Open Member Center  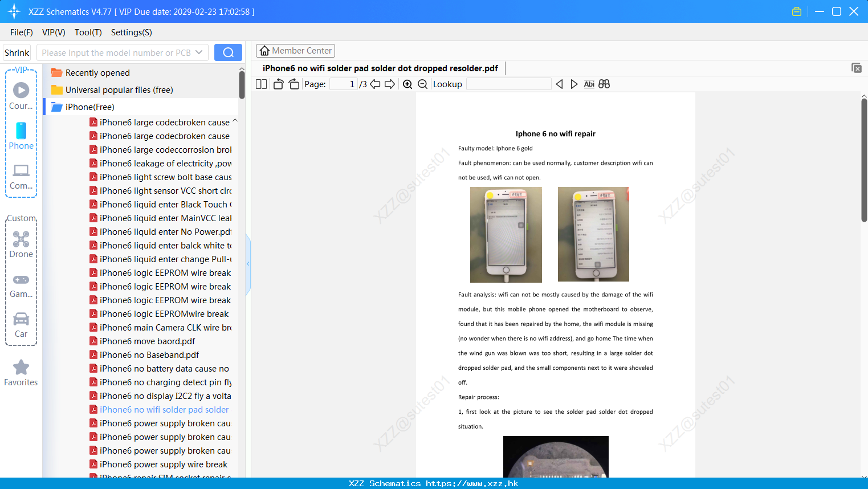pyautogui.click(x=295, y=51)
